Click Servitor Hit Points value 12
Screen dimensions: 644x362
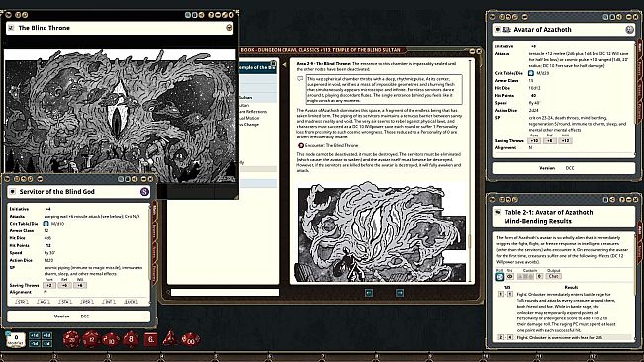(48, 246)
